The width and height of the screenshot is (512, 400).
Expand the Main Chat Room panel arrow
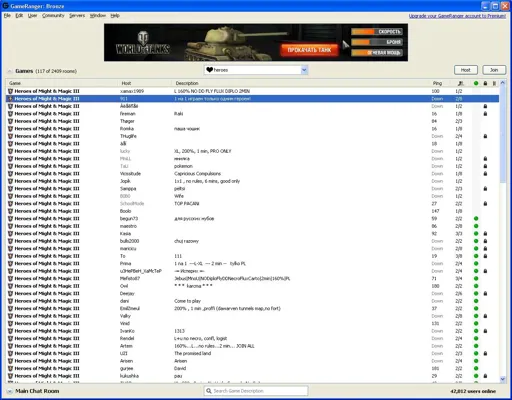(x=10, y=391)
